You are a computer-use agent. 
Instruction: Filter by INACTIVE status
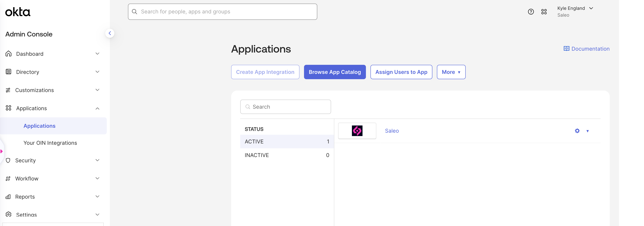(x=287, y=155)
